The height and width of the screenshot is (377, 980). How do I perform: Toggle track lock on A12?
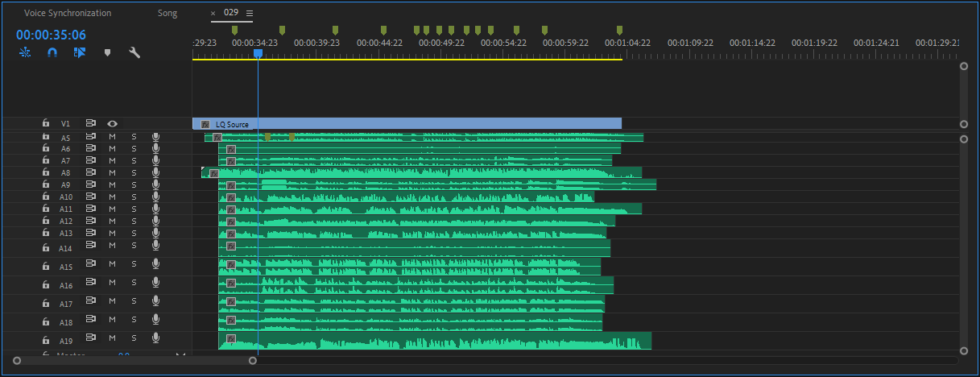pos(46,221)
